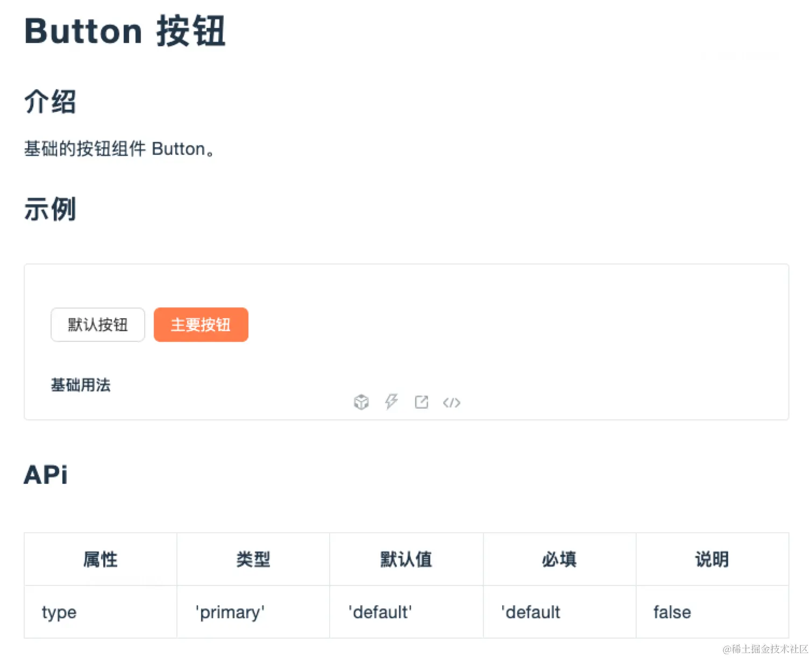Click the 类型 column header
This screenshot has width=812, height=658.
point(253,560)
